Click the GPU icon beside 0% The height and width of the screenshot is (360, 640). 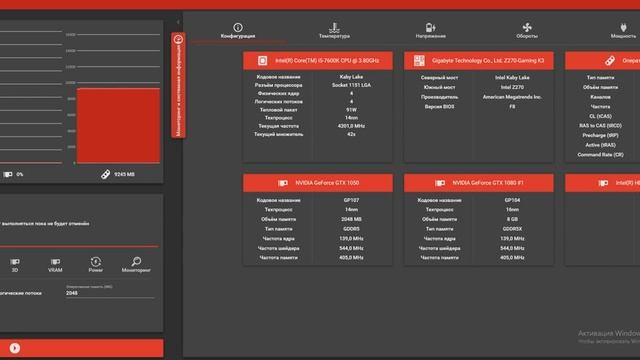click(8, 174)
